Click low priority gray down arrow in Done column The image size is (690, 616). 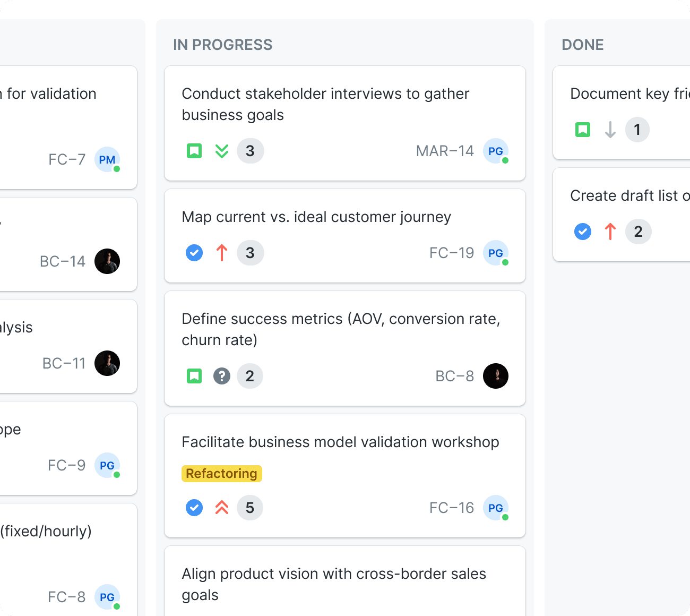tap(610, 130)
